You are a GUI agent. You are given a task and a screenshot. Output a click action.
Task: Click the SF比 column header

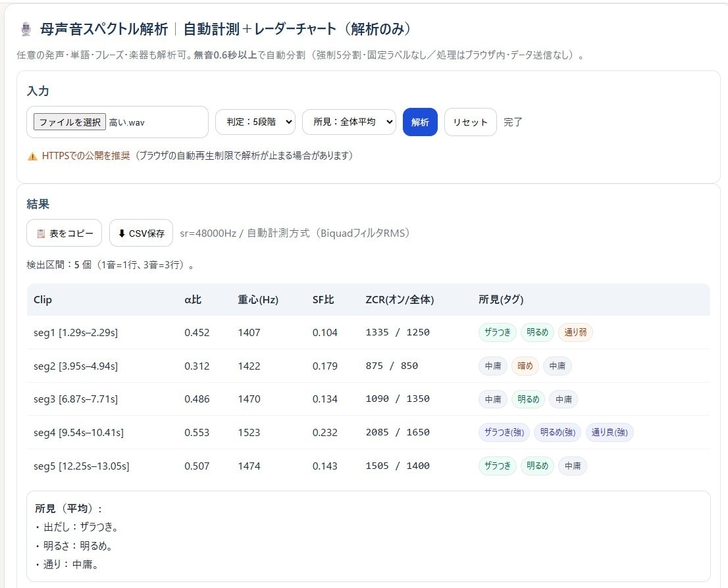click(x=323, y=300)
